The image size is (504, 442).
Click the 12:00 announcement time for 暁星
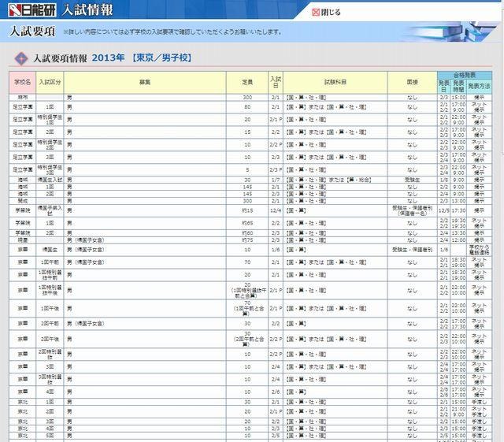click(458, 240)
